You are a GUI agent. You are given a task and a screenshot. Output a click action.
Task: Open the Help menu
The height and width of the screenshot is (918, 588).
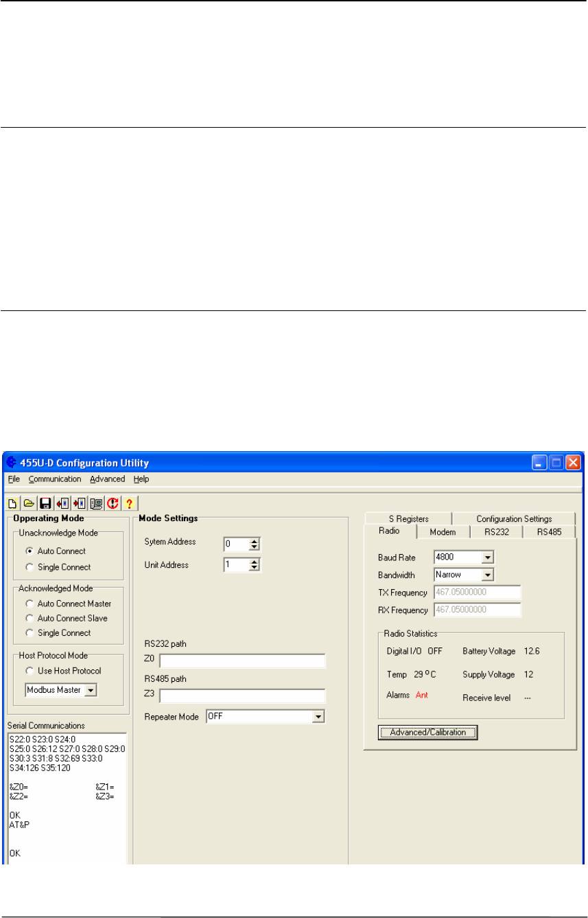141,479
